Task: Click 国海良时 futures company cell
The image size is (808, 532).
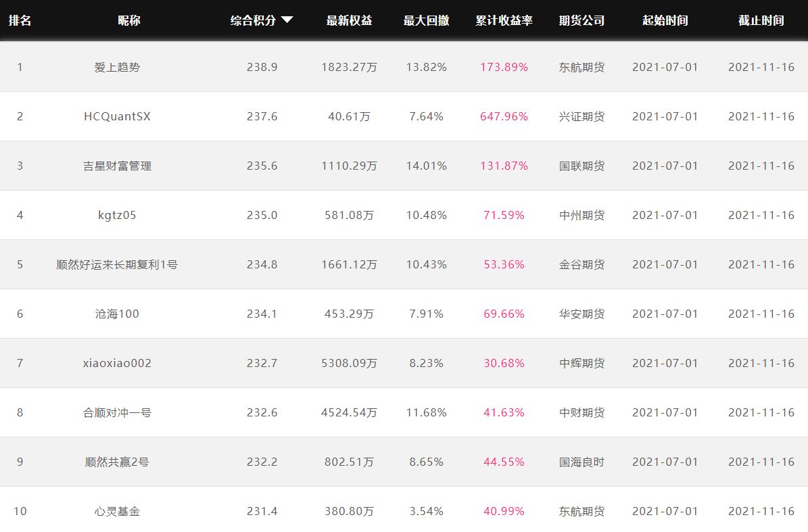Action: 581,462
